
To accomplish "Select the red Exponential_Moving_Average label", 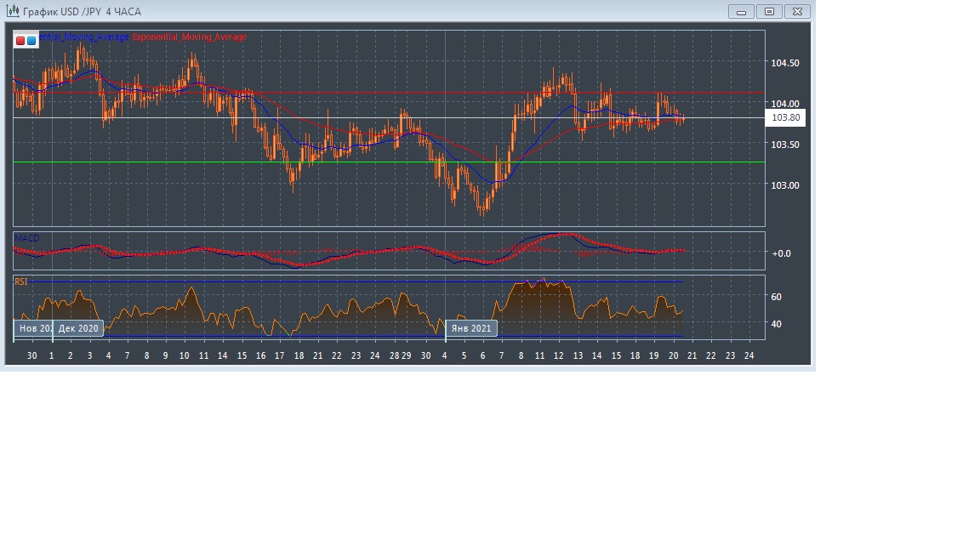I will coord(189,37).
